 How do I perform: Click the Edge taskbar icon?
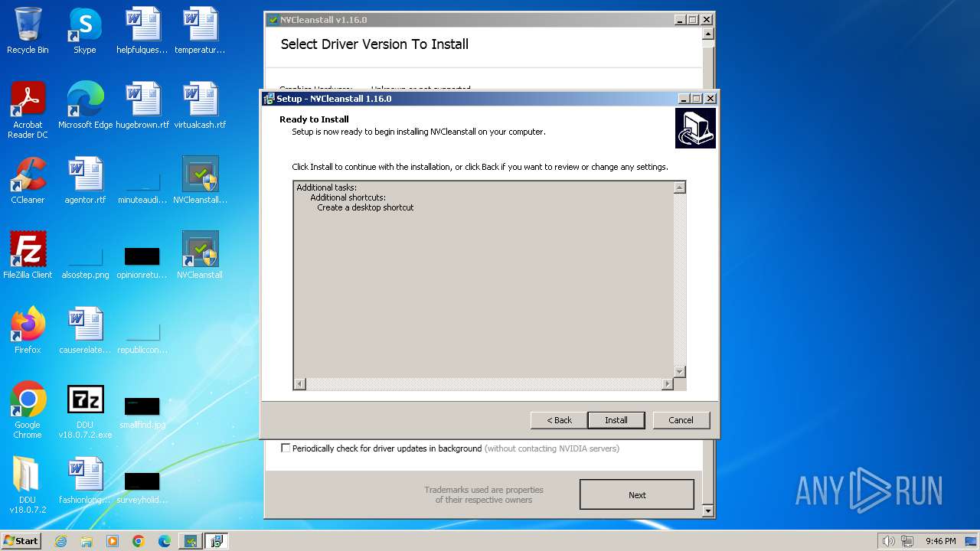165,541
